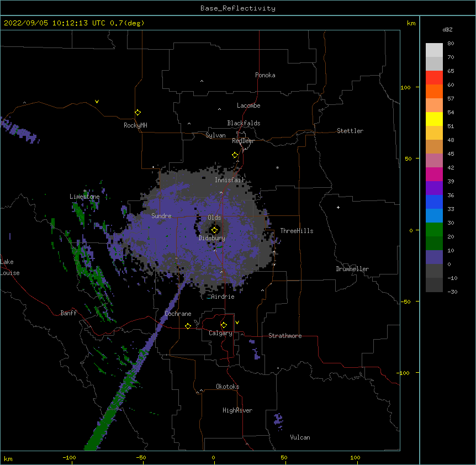The width and height of the screenshot is (476, 465).
Task: Click the Strathmore label
Action: coord(285,336)
